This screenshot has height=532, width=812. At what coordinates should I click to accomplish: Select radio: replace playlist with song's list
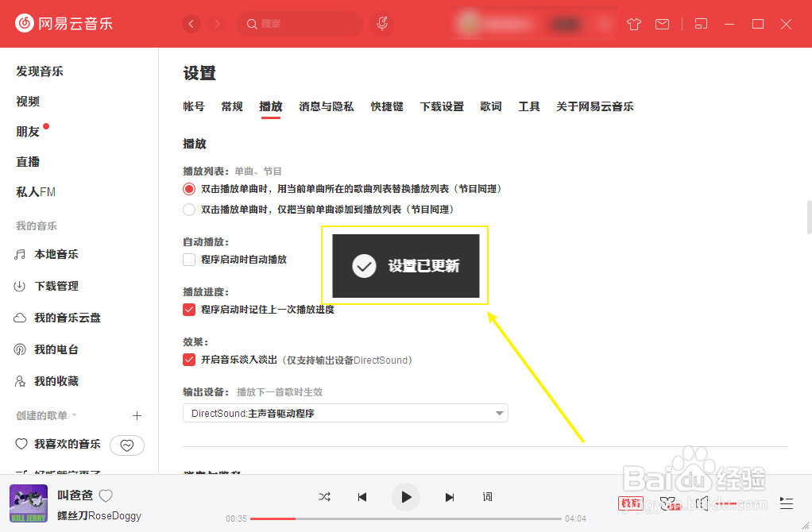coord(189,189)
